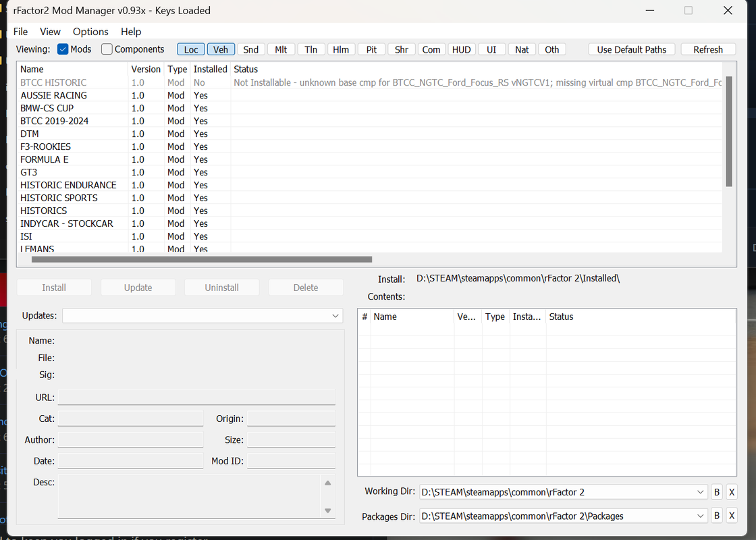Sort mod list by Installed column header
This screenshot has height=540, width=756.
[x=210, y=70]
